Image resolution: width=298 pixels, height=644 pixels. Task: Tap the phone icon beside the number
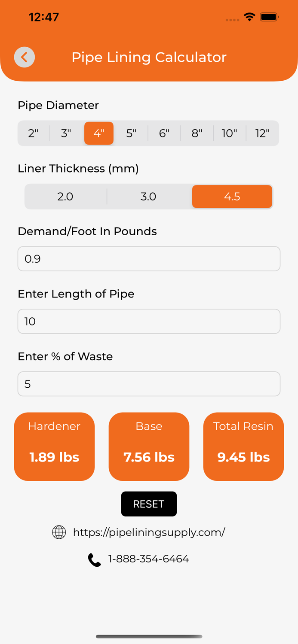(94, 559)
